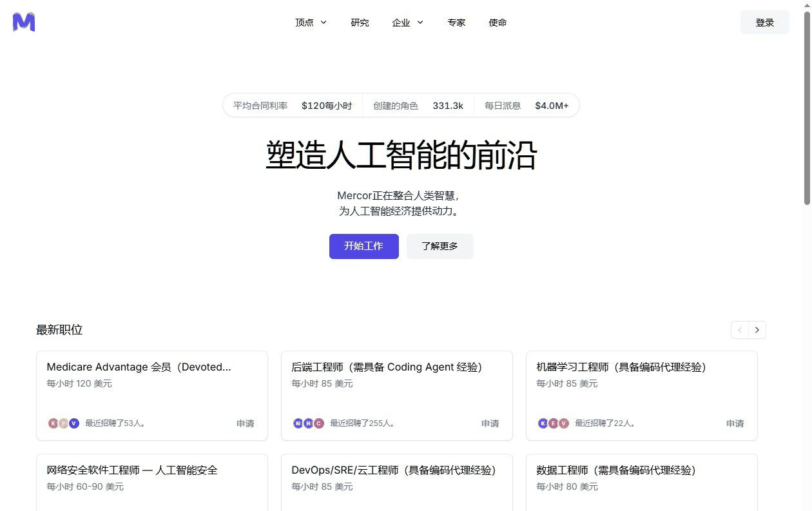The image size is (812, 511).
Task: Click the 了解更多 button
Action: [x=440, y=246]
